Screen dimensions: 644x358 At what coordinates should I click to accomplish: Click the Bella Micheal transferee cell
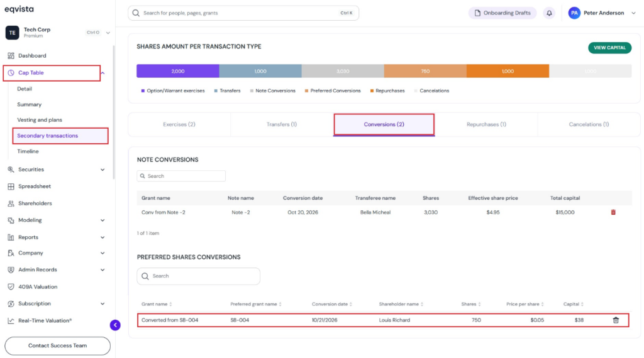[x=375, y=212]
